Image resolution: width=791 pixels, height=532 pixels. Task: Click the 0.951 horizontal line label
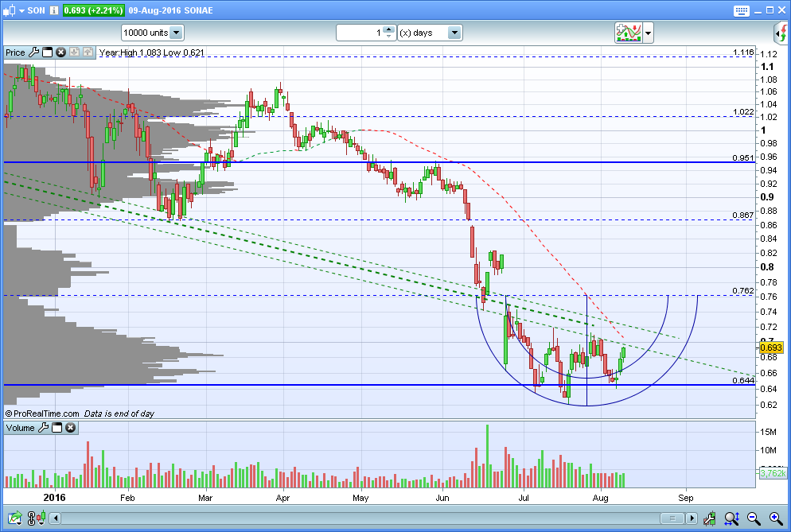pyautogui.click(x=743, y=157)
